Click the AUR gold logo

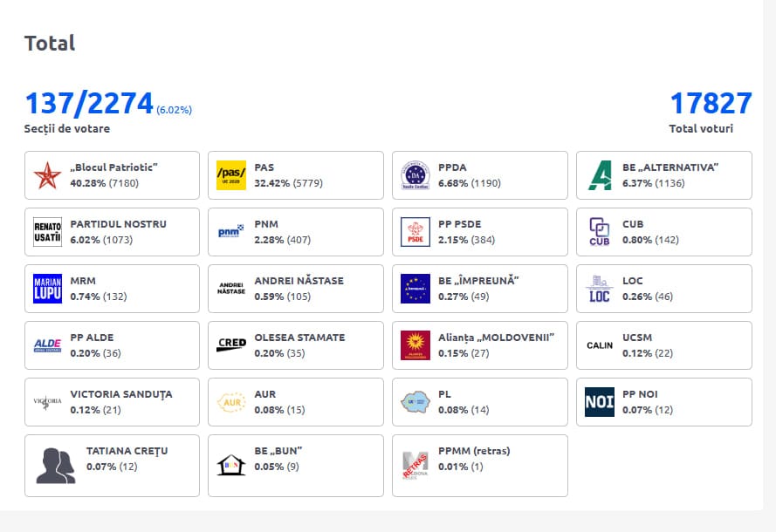[231, 402]
